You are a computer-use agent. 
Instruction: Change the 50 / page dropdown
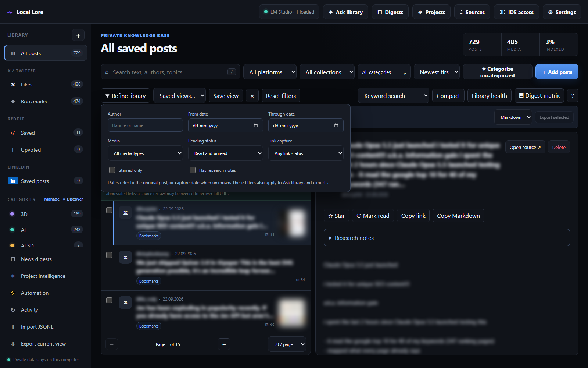[287, 344]
